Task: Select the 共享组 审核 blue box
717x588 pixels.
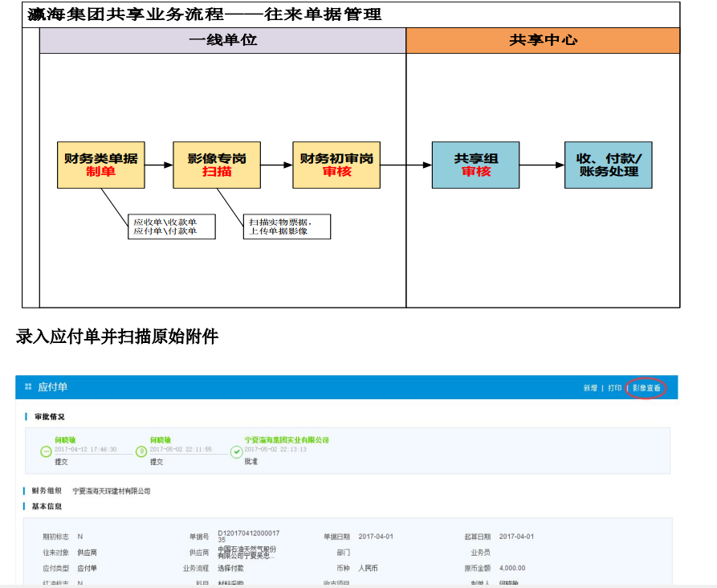Action: (475, 165)
